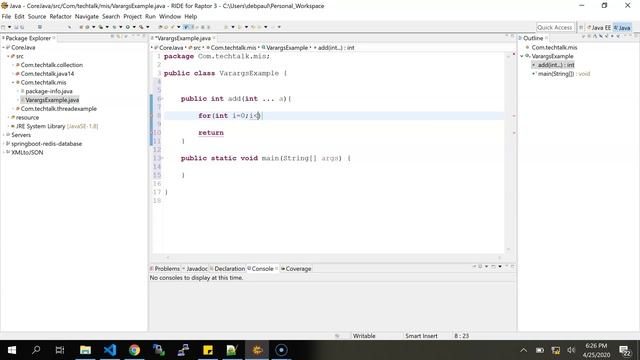The image size is (640, 360).
Task: Click the Quick Access search field
Action: click(555, 27)
